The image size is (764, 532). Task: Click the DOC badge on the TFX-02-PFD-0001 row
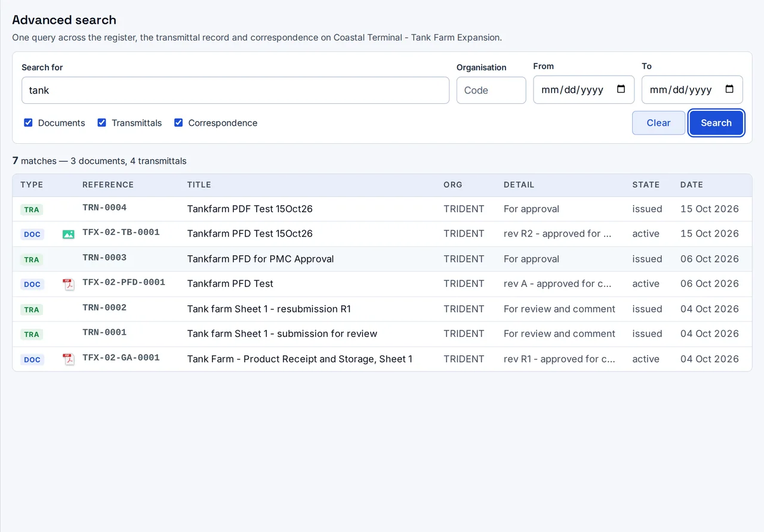click(32, 284)
